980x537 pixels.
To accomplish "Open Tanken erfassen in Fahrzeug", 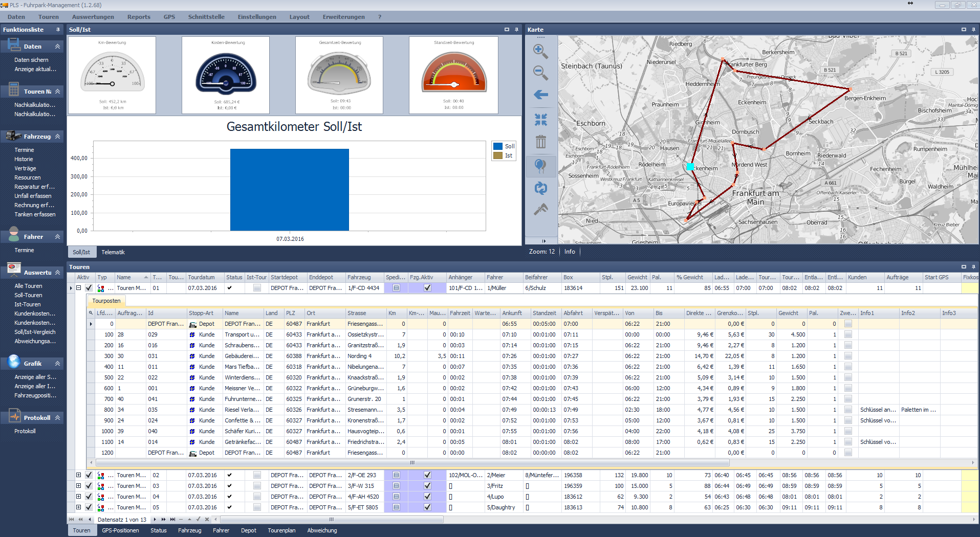I will [x=35, y=214].
